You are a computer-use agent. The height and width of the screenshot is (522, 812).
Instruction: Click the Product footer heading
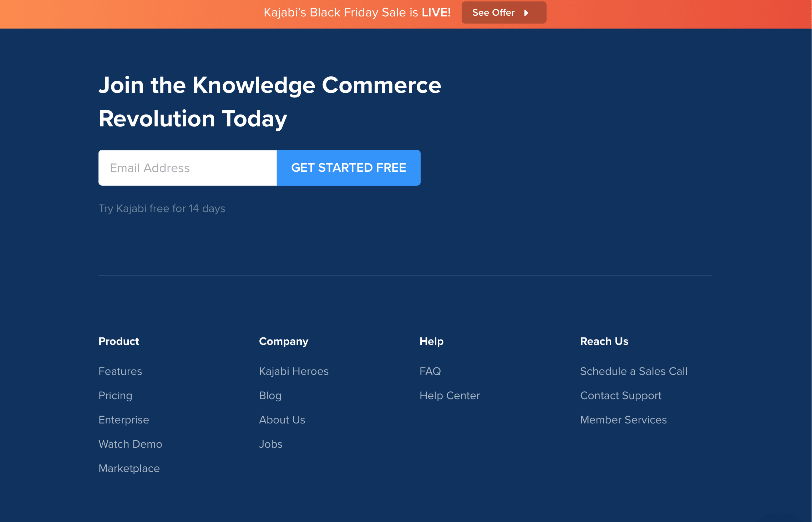pos(118,341)
